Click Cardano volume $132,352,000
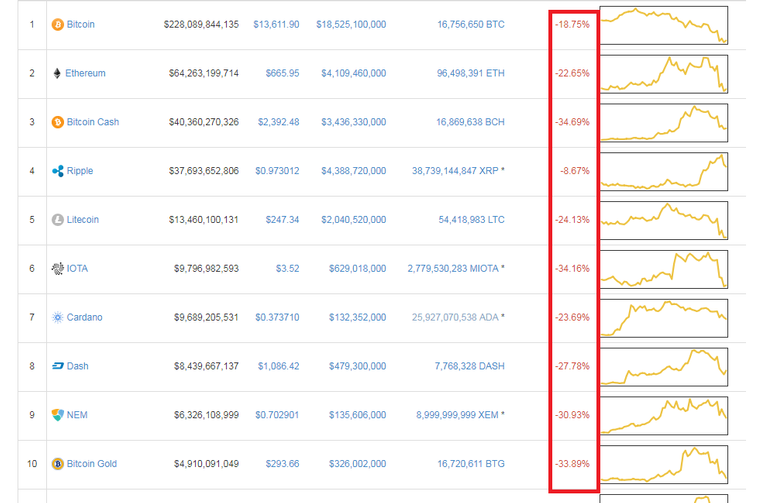This screenshot has height=503, width=768. pos(358,317)
